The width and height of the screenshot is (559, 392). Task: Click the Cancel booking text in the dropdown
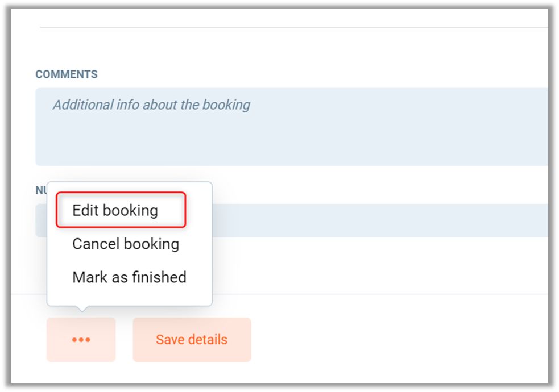(126, 244)
